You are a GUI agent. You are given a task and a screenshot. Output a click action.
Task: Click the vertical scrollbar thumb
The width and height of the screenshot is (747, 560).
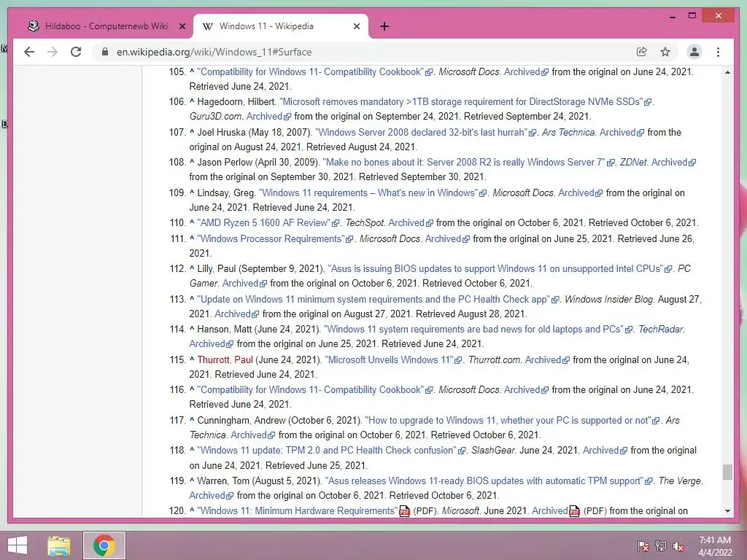coord(727,472)
